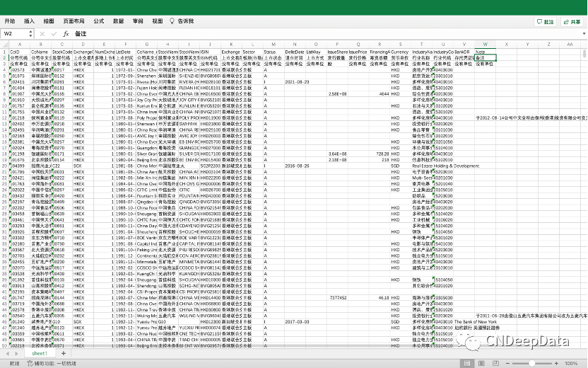Screen dimensions: 588x368
Task: Click the Name Box showing W2
Action: click(x=14, y=34)
